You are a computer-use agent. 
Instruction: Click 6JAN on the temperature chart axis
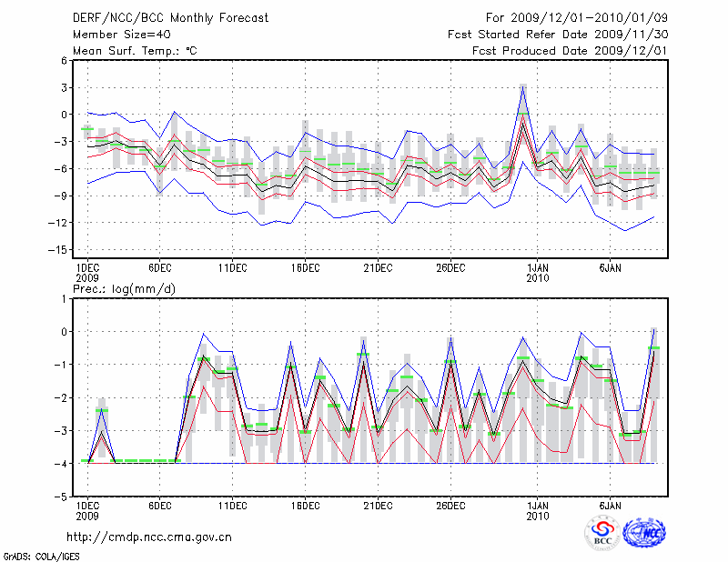(x=611, y=268)
